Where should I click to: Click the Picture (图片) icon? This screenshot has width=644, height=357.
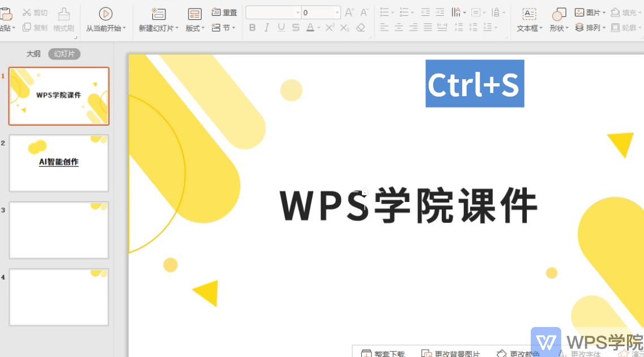click(579, 12)
